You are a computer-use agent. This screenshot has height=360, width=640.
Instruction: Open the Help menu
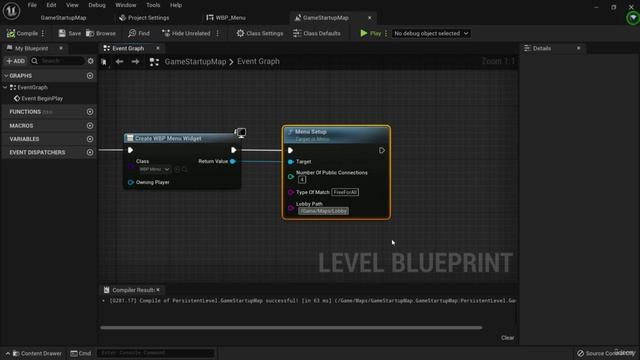(x=176, y=5)
